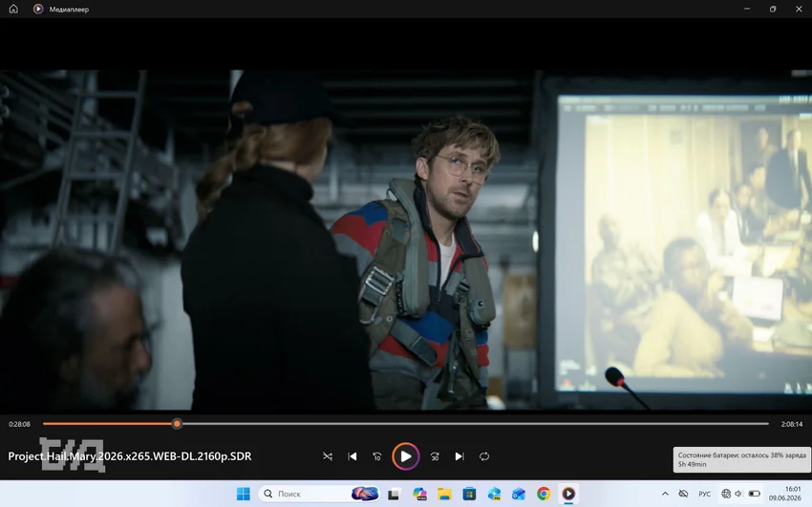
Task: Open the Windows Start menu
Action: [x=243, y=494]
